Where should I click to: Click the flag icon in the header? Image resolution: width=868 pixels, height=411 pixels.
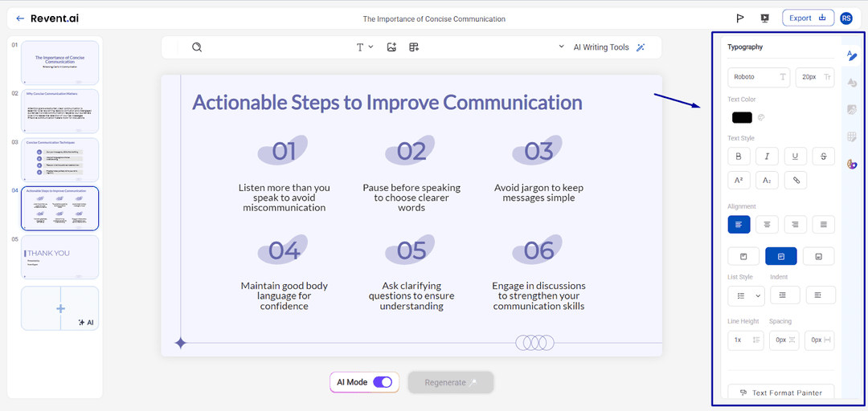pyautogui.click(x=740, y=18)
